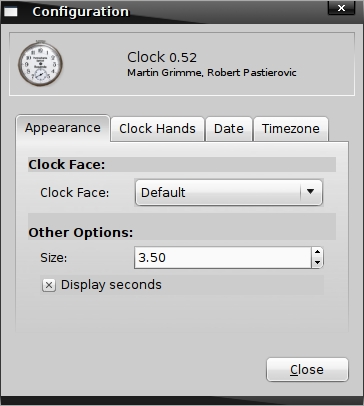Switch to the Clock Hands tab

coord(157,129)
